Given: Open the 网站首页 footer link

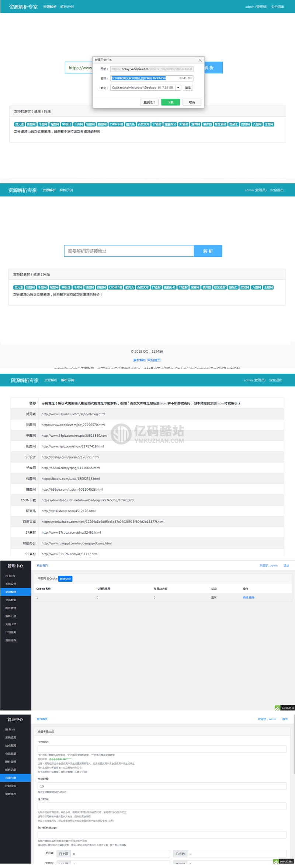Looking at the screenshot, I should pos(154,360).
